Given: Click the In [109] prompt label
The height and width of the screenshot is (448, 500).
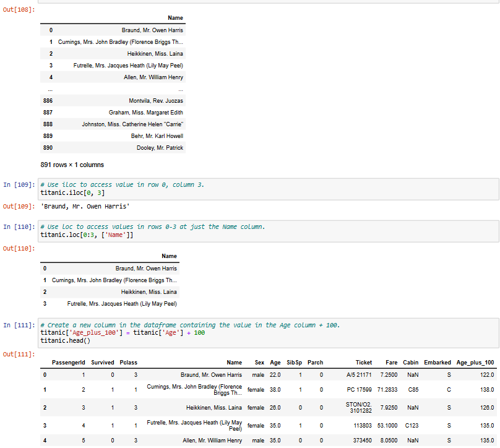Looking at the screenshot, I should click(x=19, y=185).
